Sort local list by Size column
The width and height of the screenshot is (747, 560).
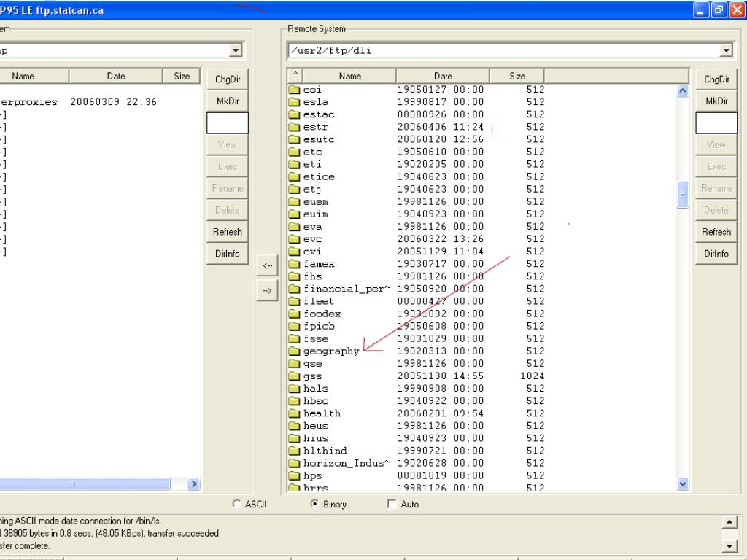[x=182, y=76]
